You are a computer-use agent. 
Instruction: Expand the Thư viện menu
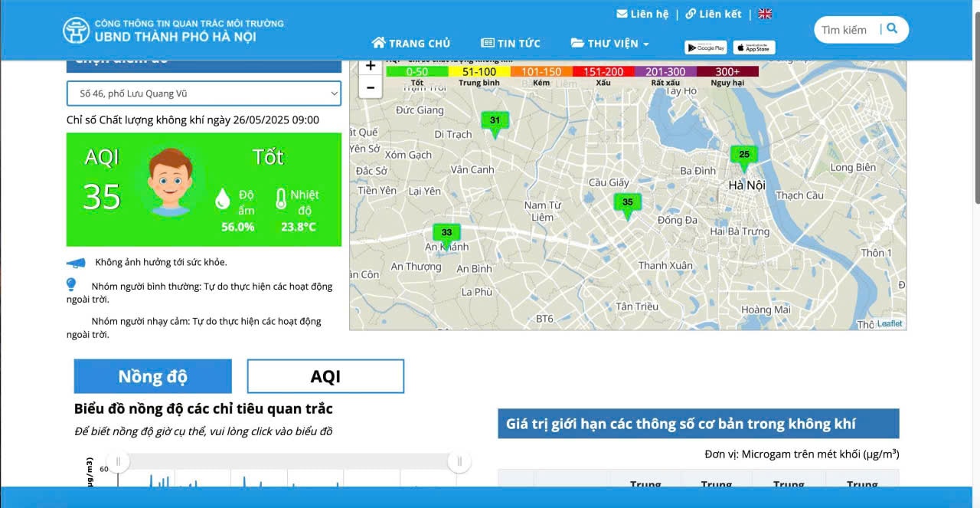[610, 44]
